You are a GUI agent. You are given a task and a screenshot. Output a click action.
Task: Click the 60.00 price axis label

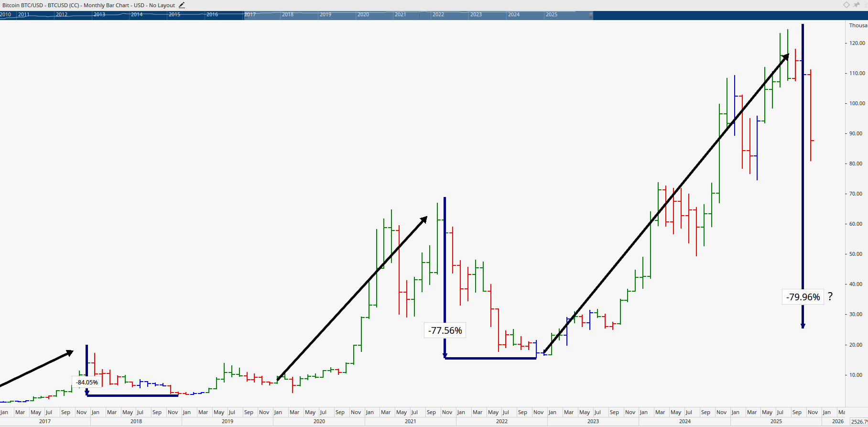coord(856,224)
